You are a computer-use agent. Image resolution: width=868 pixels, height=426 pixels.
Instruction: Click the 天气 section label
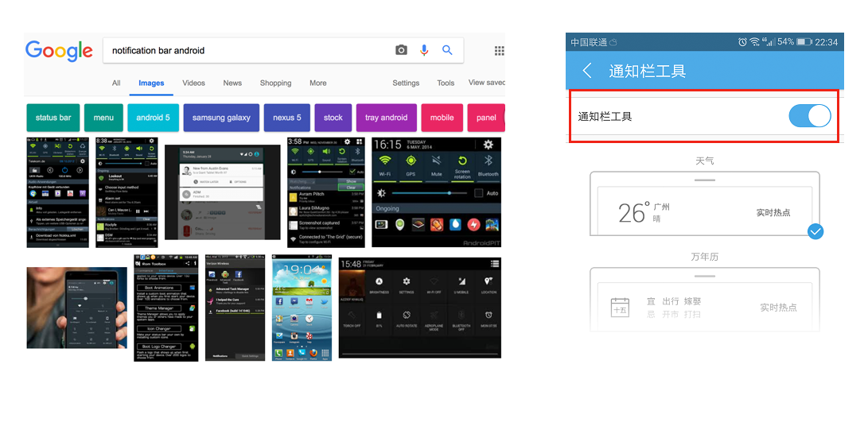point(705,161)
